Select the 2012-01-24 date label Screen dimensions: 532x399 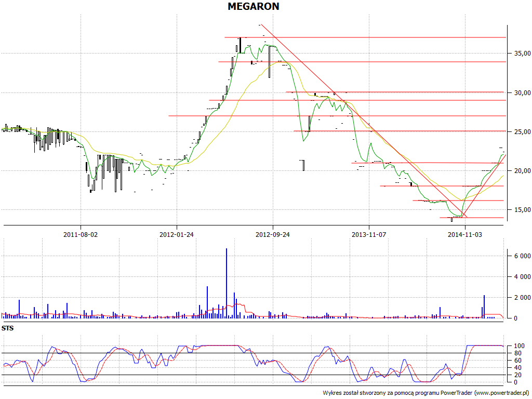pos(177,234)
